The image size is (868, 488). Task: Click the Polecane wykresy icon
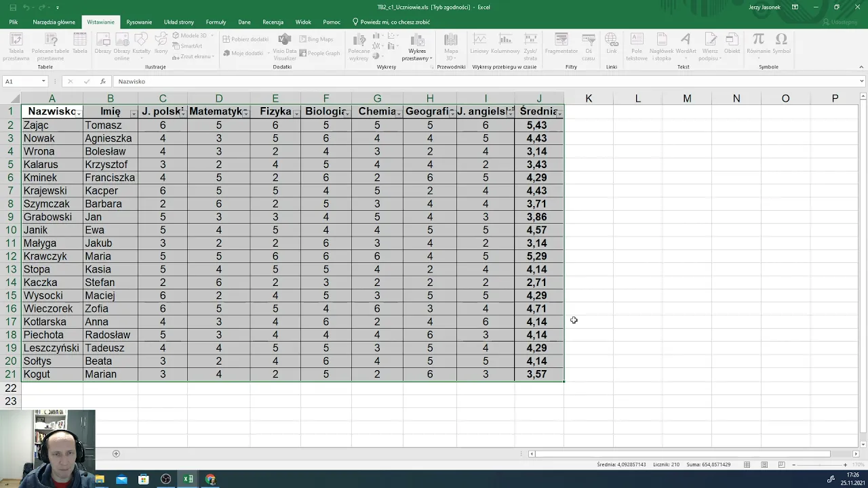pyautogui.click(x=359, y=45)
